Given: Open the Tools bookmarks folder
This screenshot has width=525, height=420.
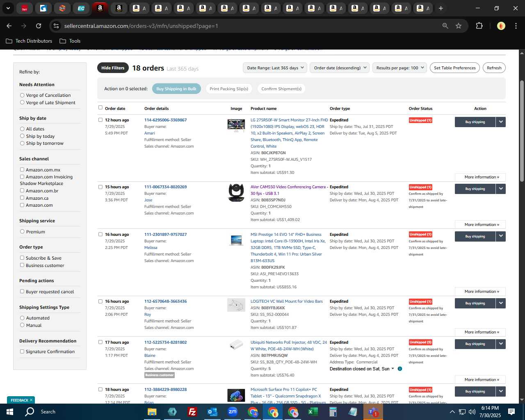Looking at the screenshot, I should point(70,41).
